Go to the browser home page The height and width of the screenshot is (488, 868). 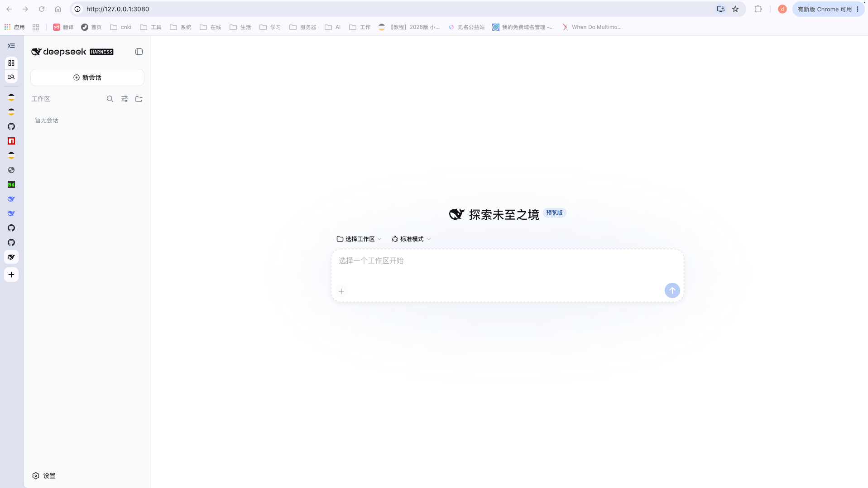[x=58, y=9]
